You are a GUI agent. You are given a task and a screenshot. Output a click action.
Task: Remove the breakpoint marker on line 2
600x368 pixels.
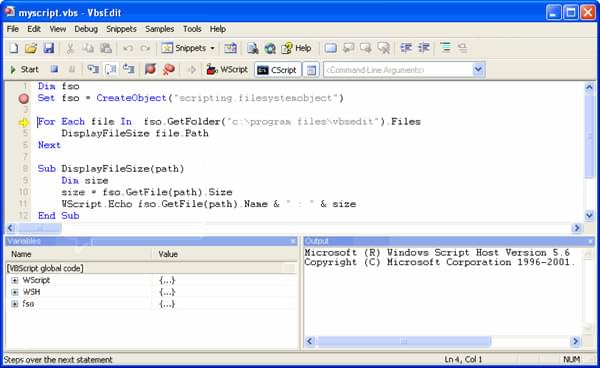[x=24, y=98]
